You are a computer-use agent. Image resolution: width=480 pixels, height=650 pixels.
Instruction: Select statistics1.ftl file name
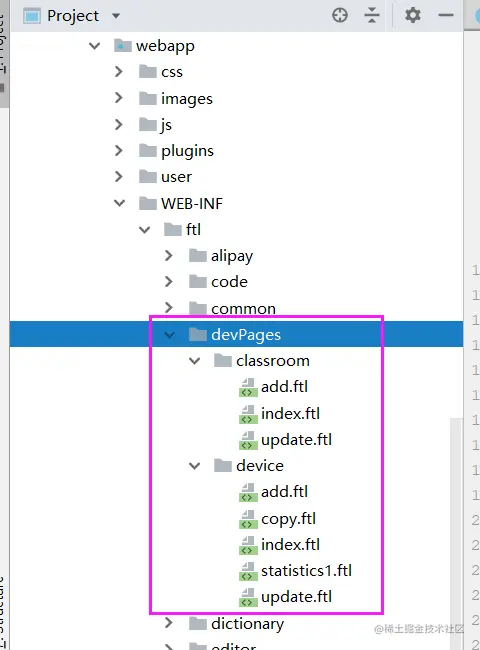306,571
